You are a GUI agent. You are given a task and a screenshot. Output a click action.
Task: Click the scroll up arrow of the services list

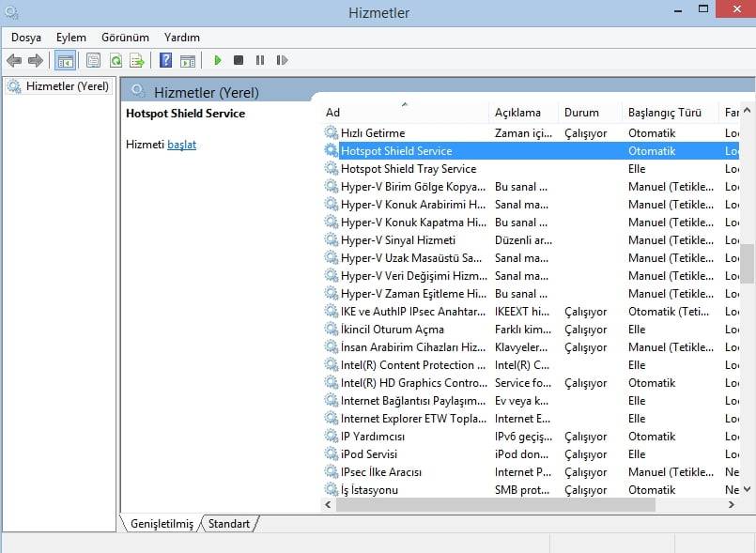(747, 111)
